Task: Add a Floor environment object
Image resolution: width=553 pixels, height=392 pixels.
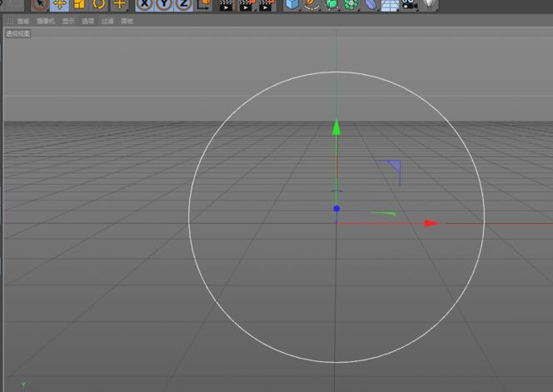Action: (389, 5)
